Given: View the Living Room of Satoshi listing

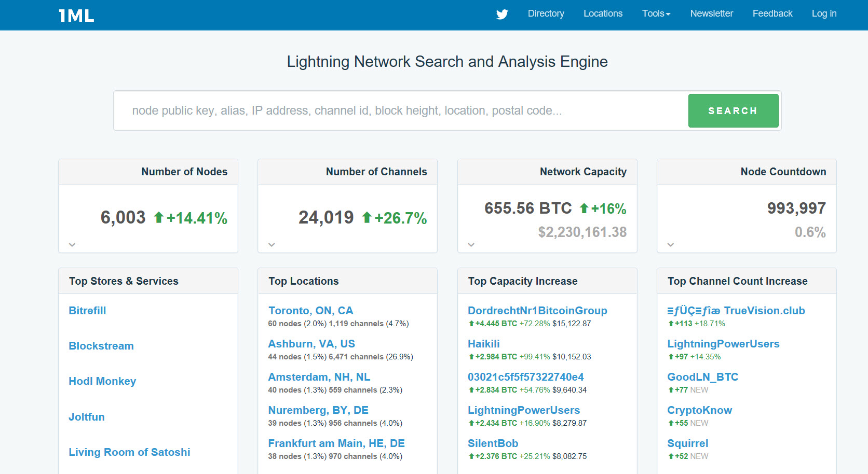Looking at the screenshot, I should pos(129,452).
